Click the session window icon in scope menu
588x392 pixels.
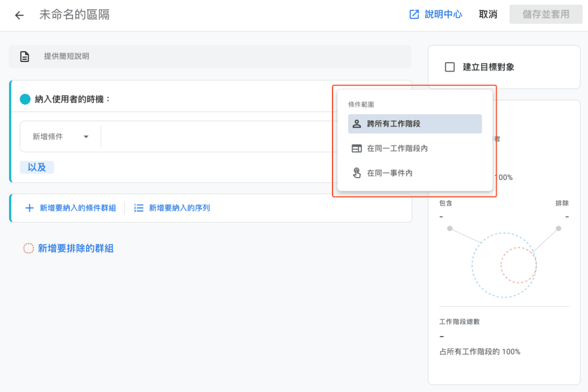pos(357,148)
